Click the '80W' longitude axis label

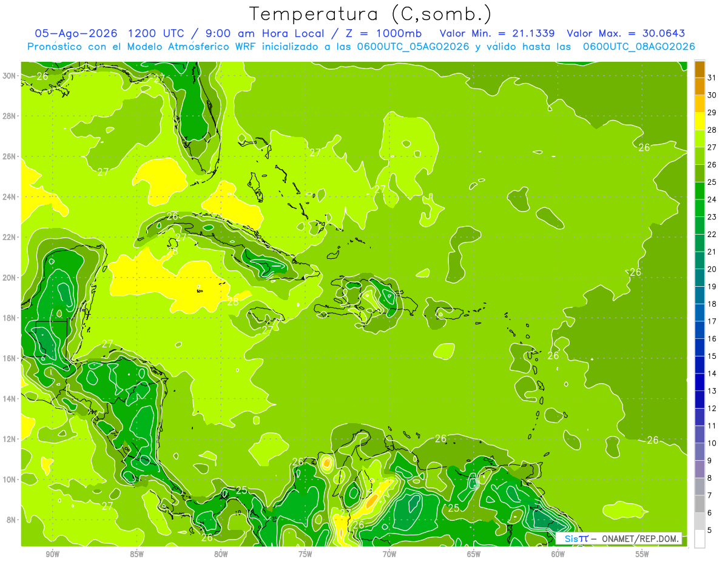pyautogui.click(x=221, y=554)
